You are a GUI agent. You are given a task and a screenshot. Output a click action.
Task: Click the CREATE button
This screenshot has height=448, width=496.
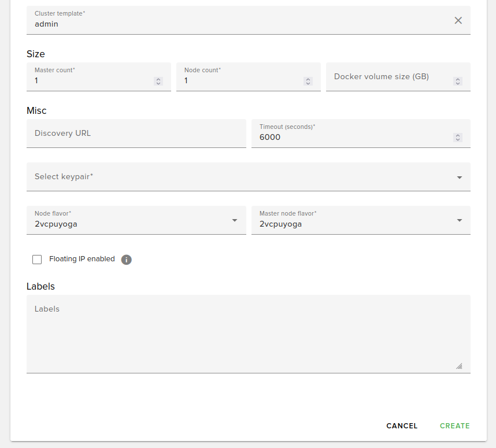tap(454, 425)
